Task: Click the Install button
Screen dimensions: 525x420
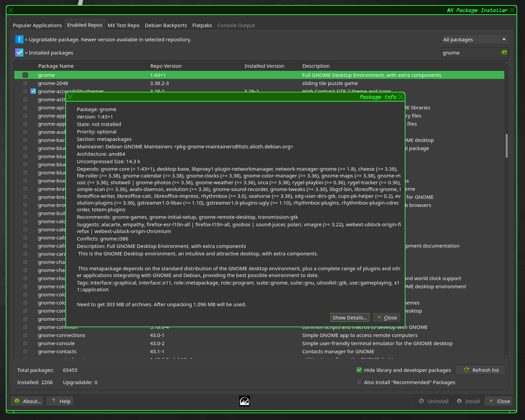Action: 468,401
